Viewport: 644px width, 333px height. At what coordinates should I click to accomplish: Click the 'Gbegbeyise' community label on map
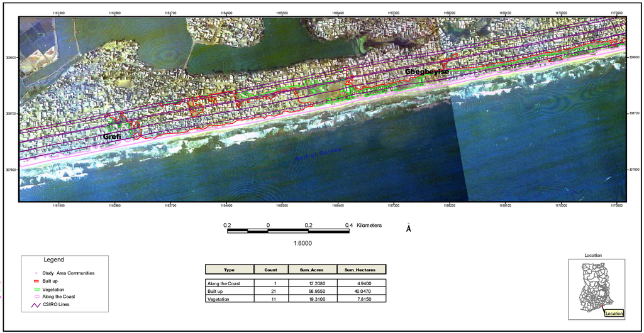click(427, 72)
